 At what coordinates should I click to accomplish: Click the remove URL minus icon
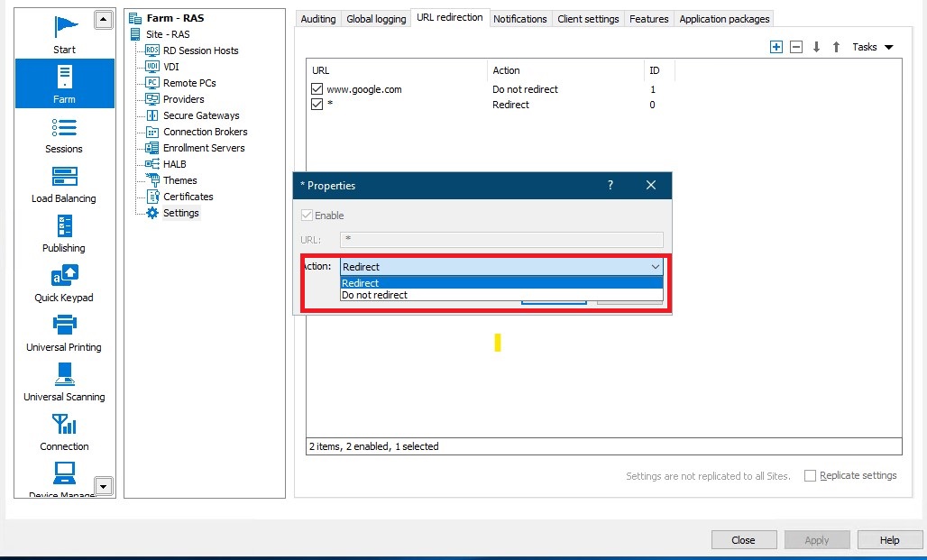tap(796, 47)
